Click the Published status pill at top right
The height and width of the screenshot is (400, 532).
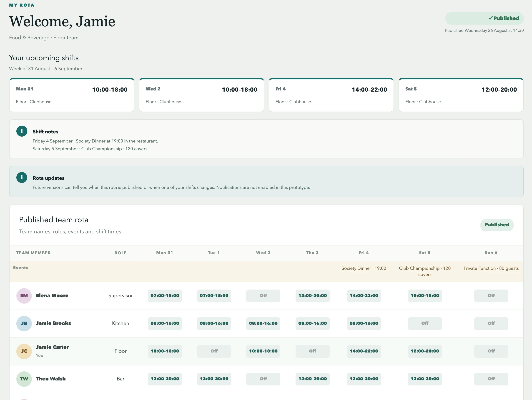(484, 18)
